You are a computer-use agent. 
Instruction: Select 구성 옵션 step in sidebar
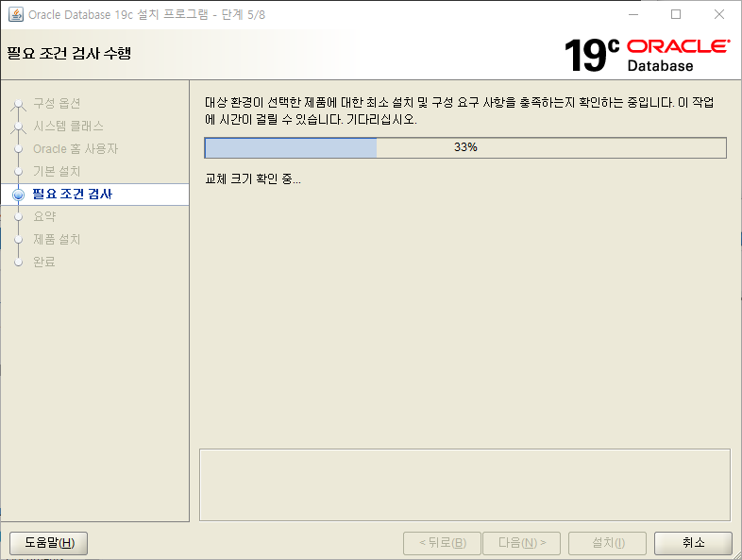pyautogui.click(x=57, y=103)
